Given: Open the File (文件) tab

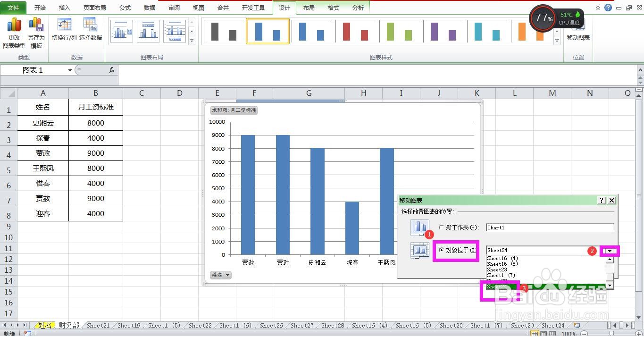Looking at the screenshot, I should click(13, 8).
